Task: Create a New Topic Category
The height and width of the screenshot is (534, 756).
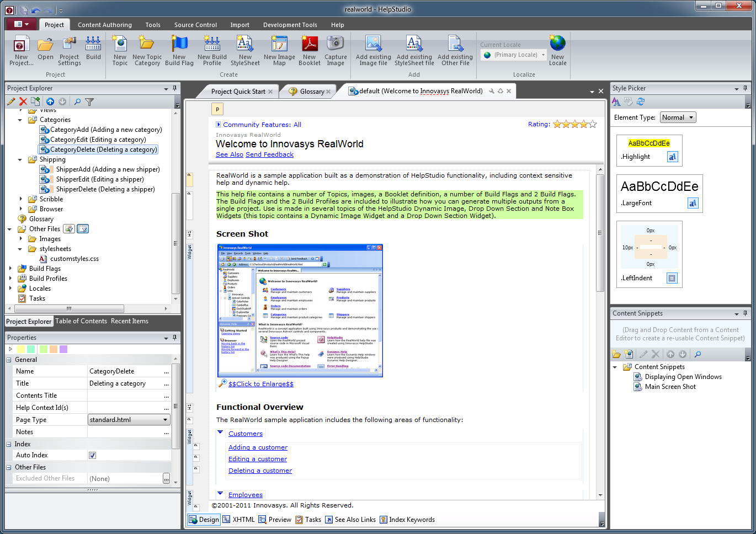Action: [147, 51]
